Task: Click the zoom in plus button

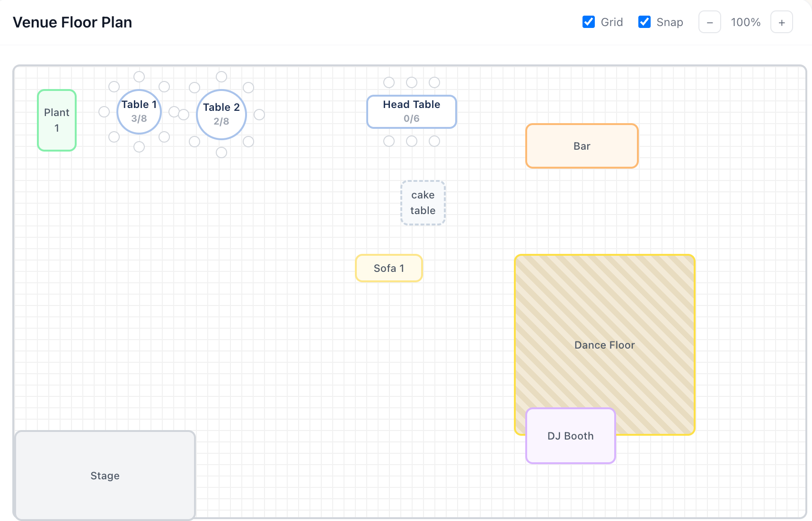Action: point(782,22)
